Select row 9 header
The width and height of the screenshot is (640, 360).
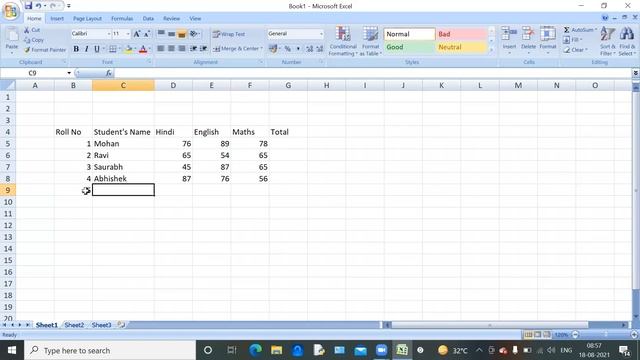[x=8, y=190]
